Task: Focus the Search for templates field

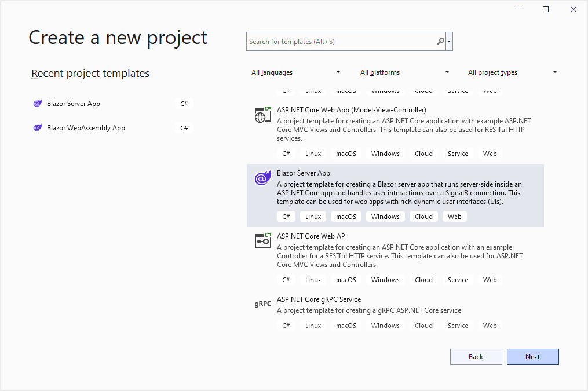Action: (341, 42)
